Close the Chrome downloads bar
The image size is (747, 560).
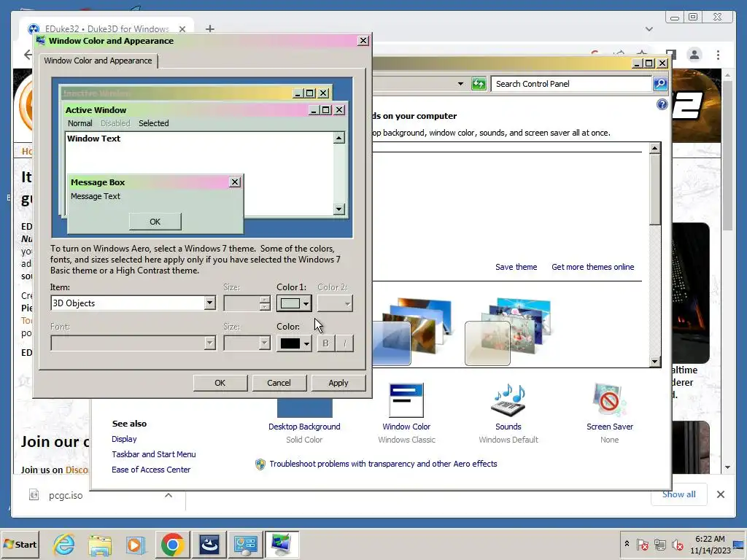tap(721, 494)
